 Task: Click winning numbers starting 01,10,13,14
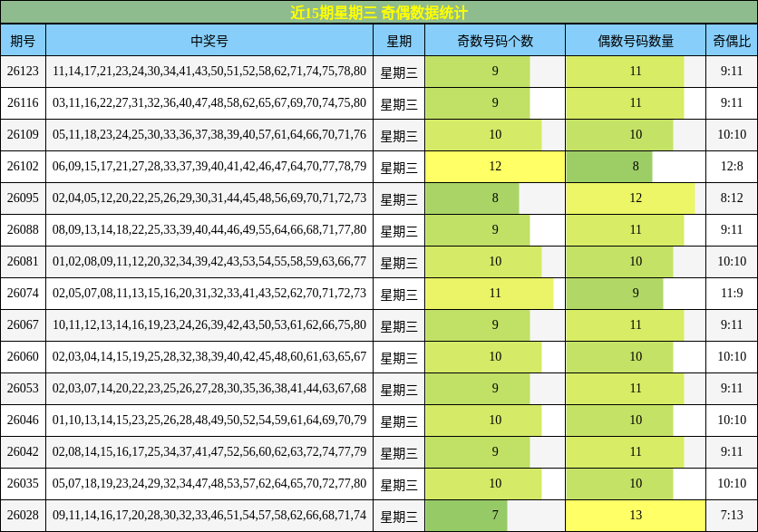[x=209, y=421]
